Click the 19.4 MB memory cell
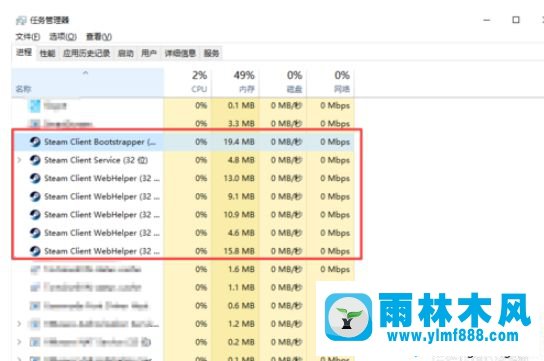 tap(235, 142)
